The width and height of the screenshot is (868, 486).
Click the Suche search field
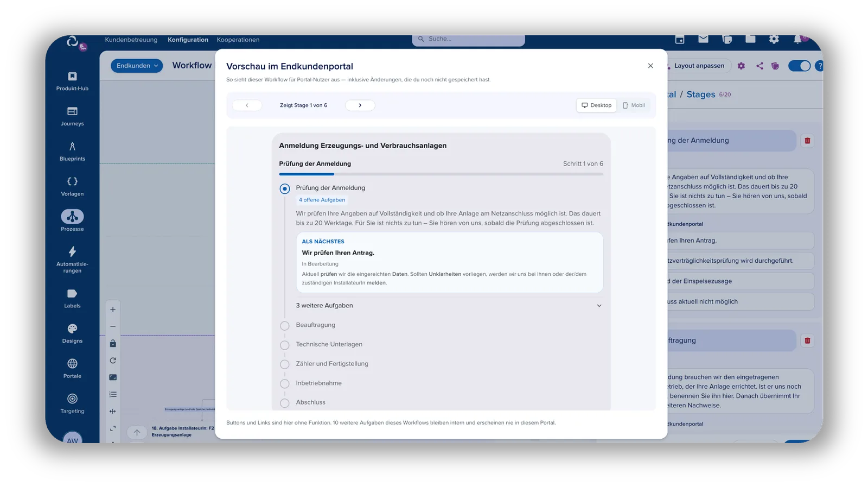click(468, 40)
